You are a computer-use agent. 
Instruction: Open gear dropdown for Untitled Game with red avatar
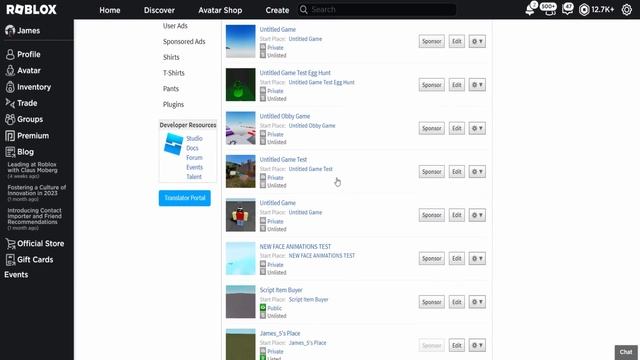click(x=477, y=215)
